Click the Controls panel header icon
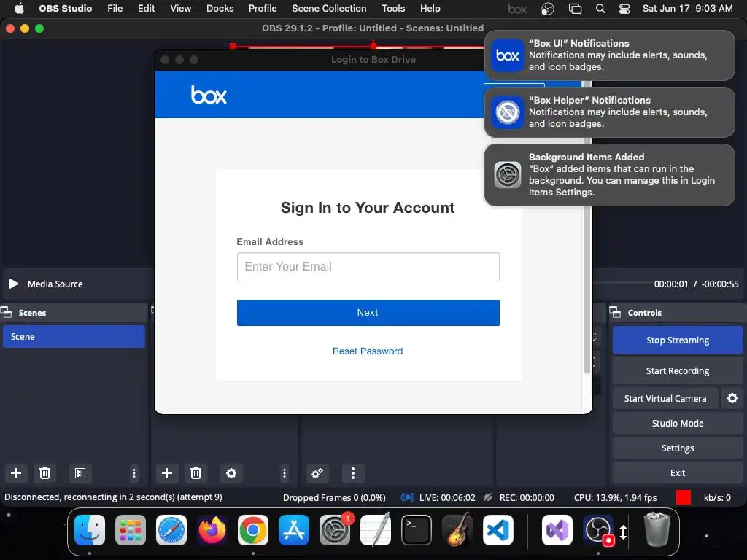Image resolution: width=747 pixels, height=560 pixels. tap(615, 312)
